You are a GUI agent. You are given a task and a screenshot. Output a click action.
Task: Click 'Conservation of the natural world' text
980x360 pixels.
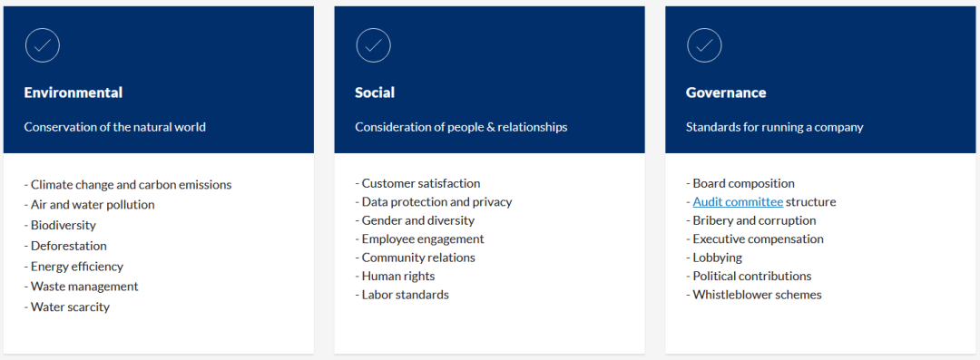tap(115, 127)
